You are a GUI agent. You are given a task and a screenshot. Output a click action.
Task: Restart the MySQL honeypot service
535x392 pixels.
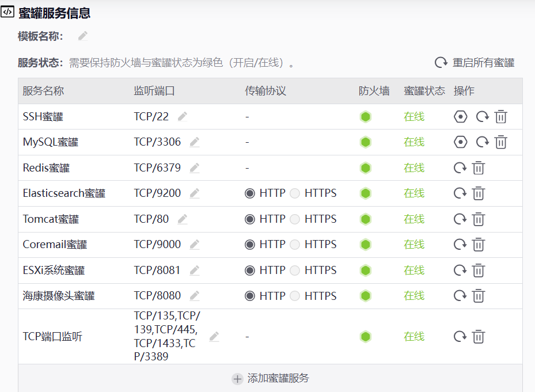483,142
